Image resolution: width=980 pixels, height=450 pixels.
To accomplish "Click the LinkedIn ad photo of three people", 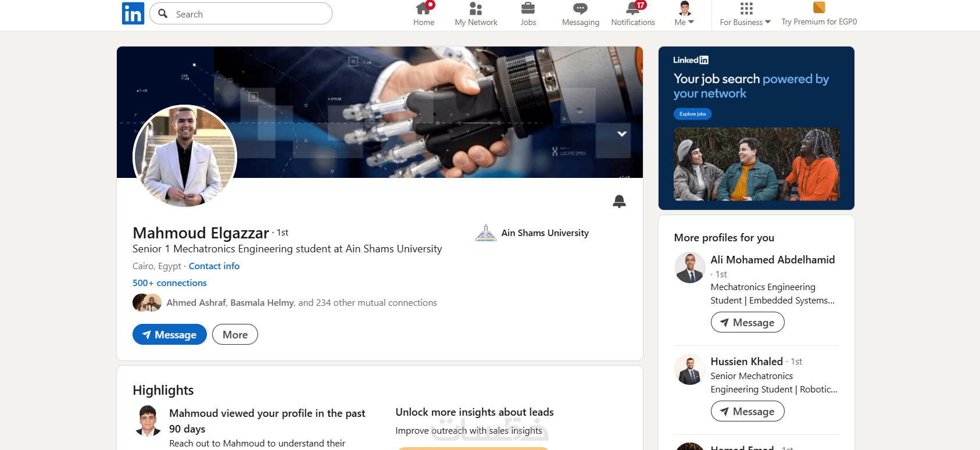I will coord(757,165).
